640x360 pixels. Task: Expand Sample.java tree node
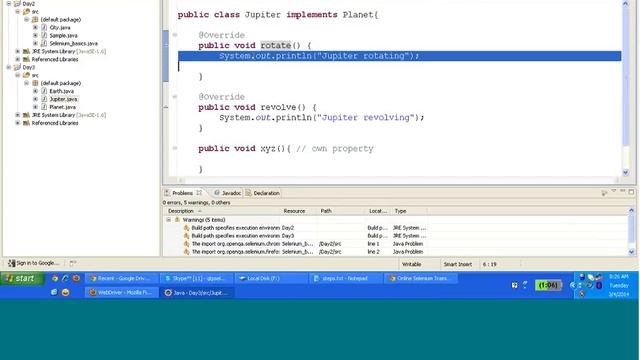coord(36,36)
